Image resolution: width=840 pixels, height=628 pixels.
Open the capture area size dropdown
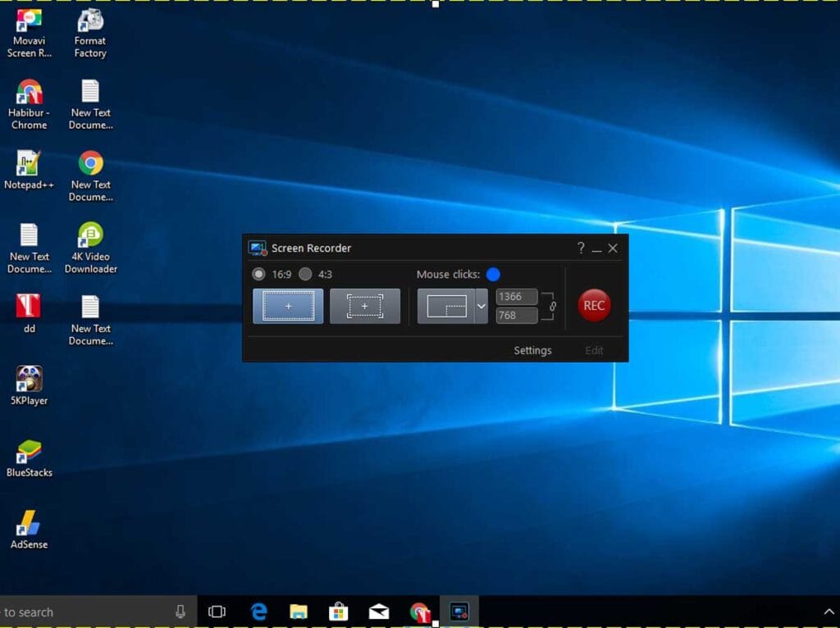click(x=482, y=305)
